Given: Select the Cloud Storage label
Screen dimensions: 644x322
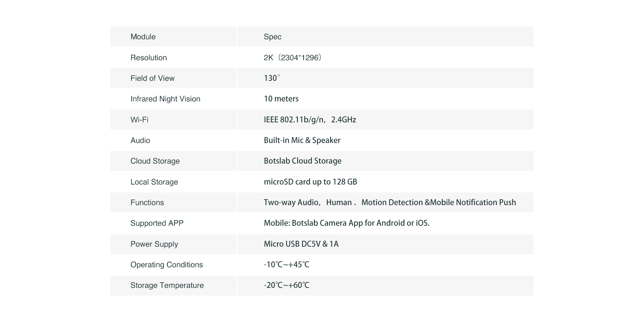Looking at the screenshot, I should 155,161.
